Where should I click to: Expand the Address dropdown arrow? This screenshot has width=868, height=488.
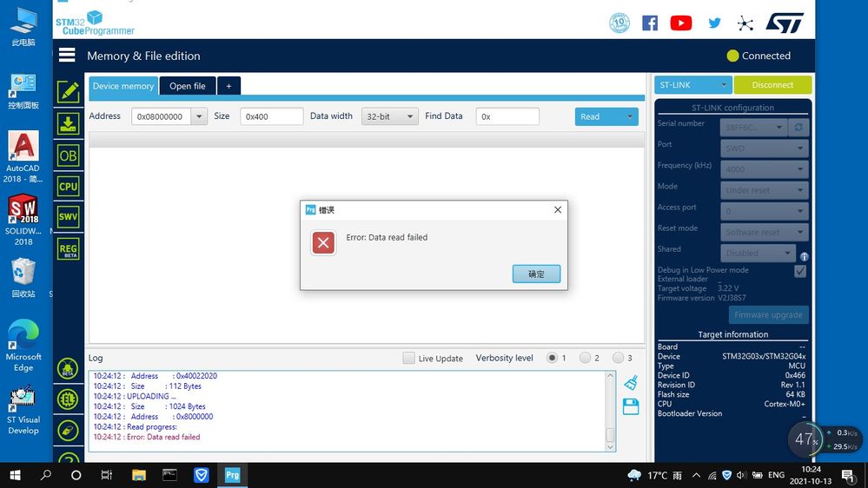(x=199, y=116)
